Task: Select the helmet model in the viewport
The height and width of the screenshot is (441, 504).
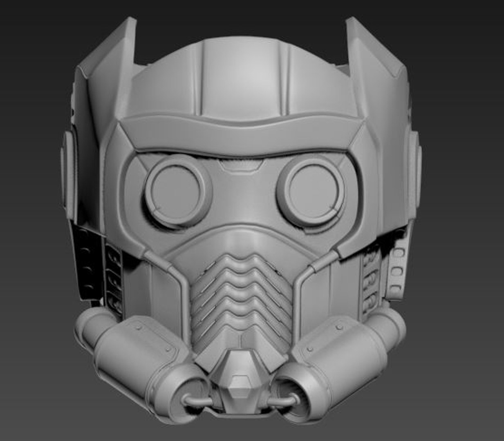Action: (241, 220)
